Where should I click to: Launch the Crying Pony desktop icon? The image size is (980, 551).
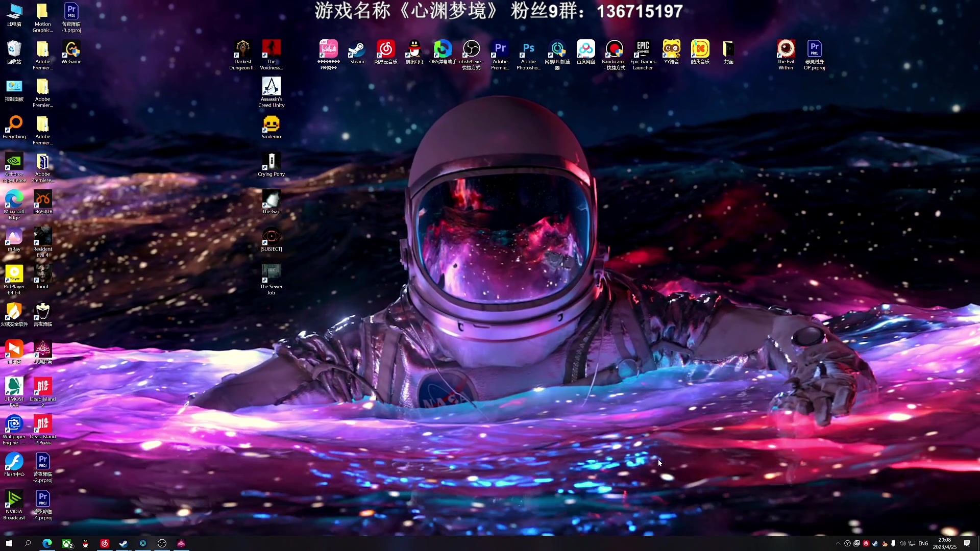pyautogui.click(x=271, y=165)
